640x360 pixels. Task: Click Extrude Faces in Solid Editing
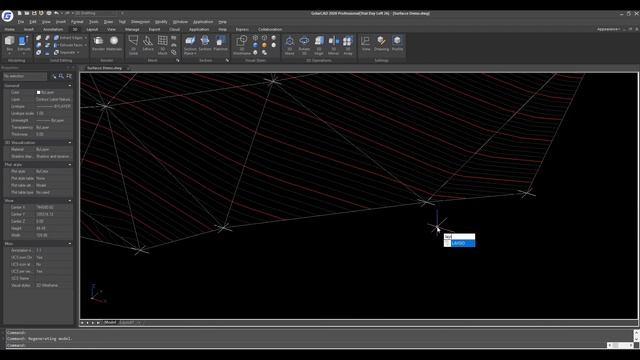click(69, 45)
